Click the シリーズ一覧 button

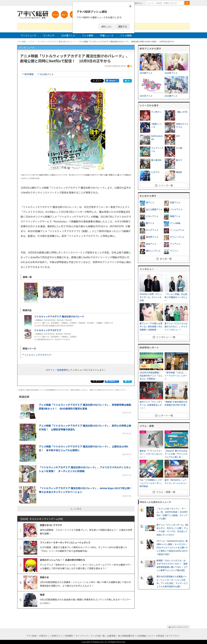pyautogui.click(x=164, y=185)
